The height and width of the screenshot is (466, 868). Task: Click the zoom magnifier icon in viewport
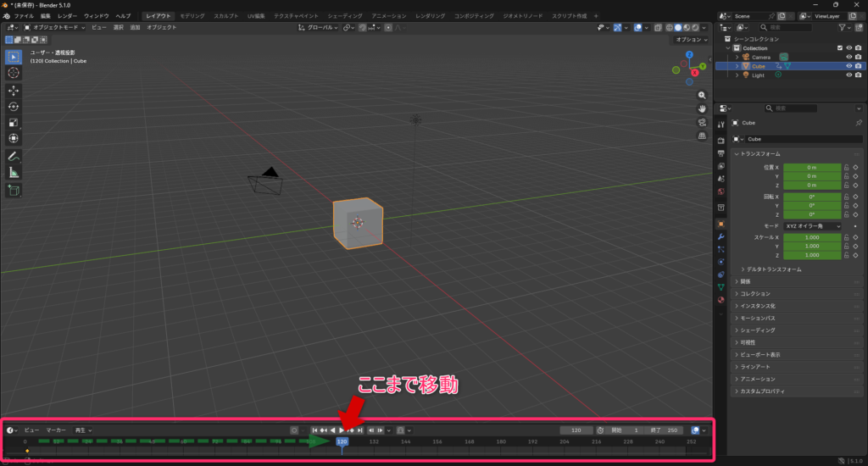pos(702,95)
